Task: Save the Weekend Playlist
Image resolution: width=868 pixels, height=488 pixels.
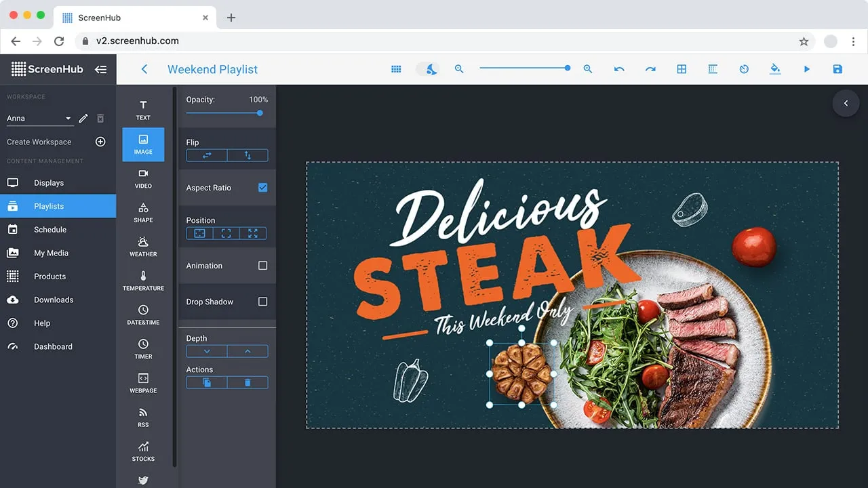Action: point(837,68)
